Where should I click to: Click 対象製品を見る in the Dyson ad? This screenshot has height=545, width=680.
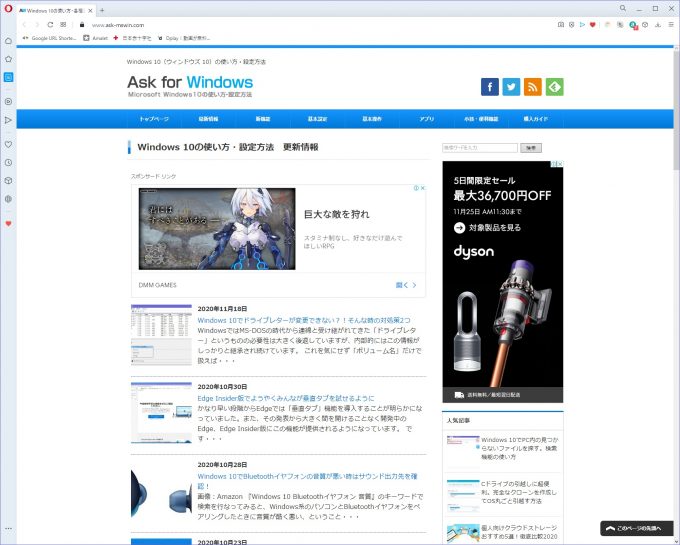pyautogui.click(x=487, y=228)
